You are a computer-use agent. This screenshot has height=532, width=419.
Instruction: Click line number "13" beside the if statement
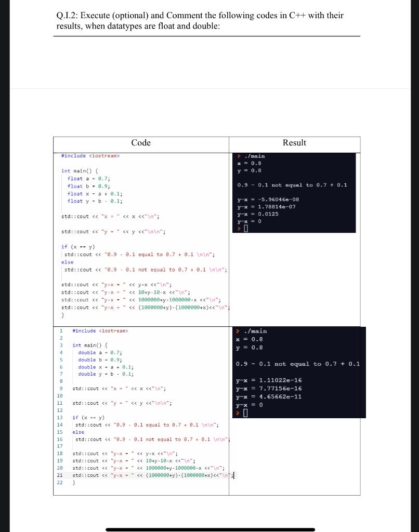coord(60,418)
